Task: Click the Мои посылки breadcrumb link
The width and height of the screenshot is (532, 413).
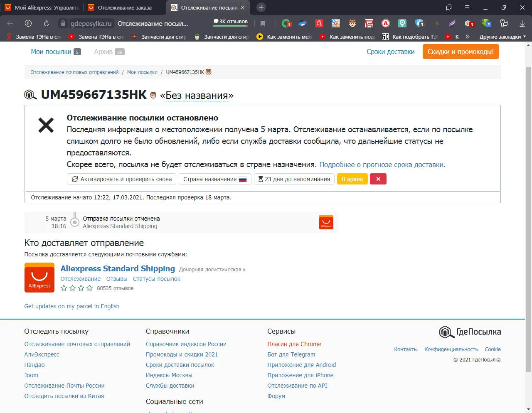Action: tap(142, 72)
